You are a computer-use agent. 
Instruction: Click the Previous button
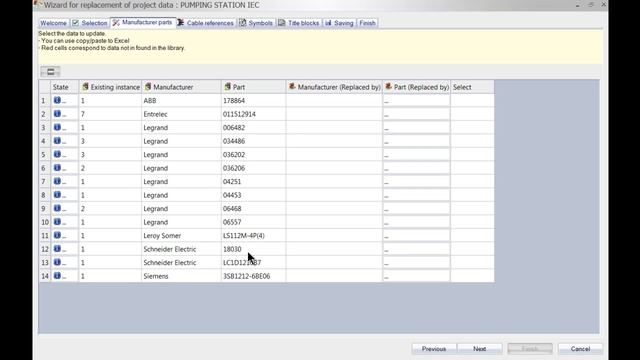coord(434,349)
